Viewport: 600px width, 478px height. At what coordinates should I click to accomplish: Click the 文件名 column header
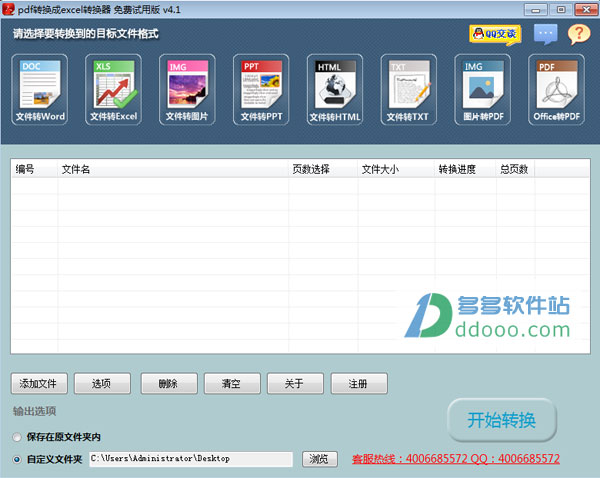173,169
